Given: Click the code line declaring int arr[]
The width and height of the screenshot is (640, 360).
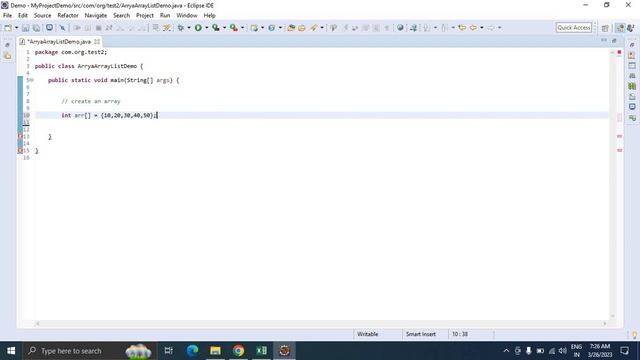Looking at the screenshot, I should coord(109,116).
